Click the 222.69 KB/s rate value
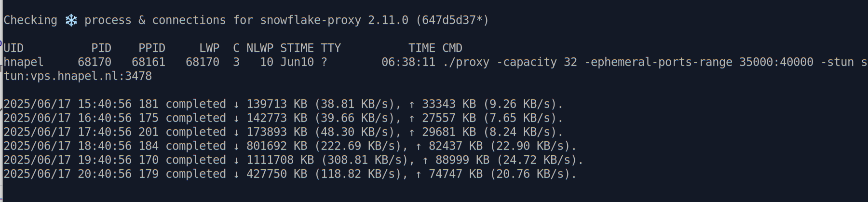Screen dimensions: 868x202 coord(358,146)
